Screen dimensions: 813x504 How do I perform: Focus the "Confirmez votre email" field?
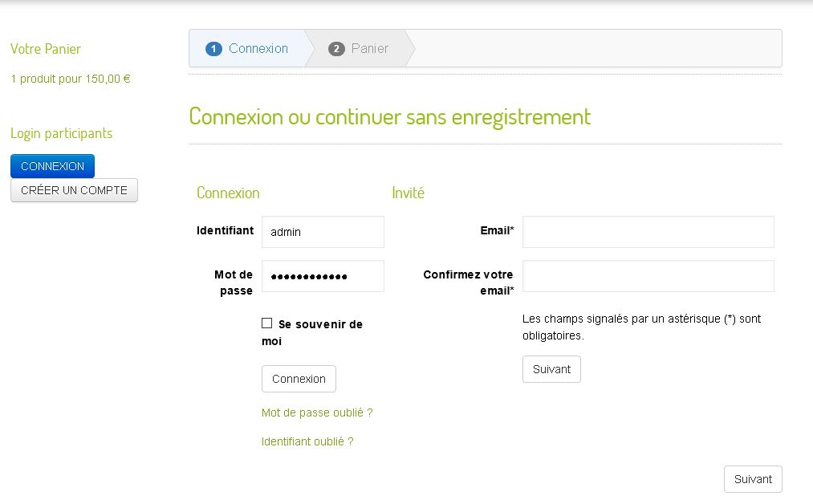[x=648, y=276]
